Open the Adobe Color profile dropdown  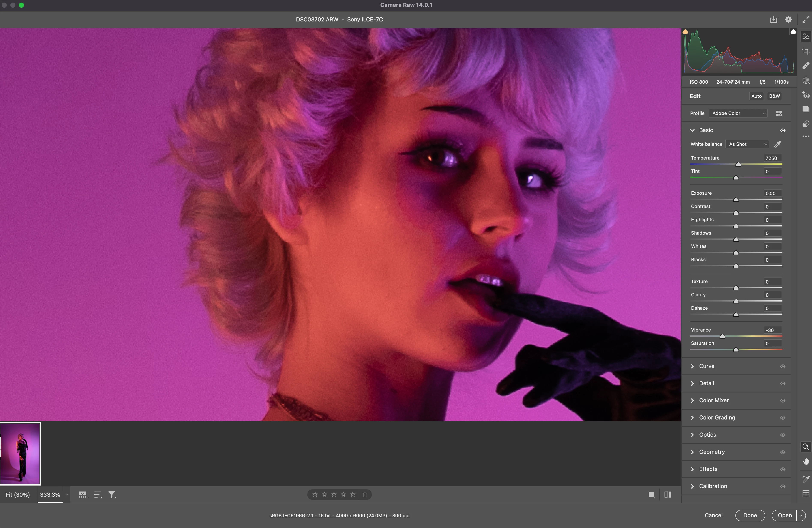click(x=738, y=113)
